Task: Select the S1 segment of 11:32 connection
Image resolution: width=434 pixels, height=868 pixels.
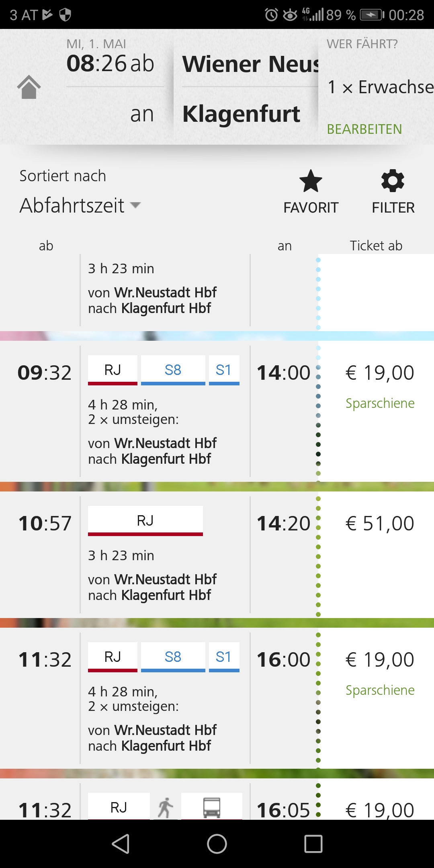Action: [x=224, y=657]
